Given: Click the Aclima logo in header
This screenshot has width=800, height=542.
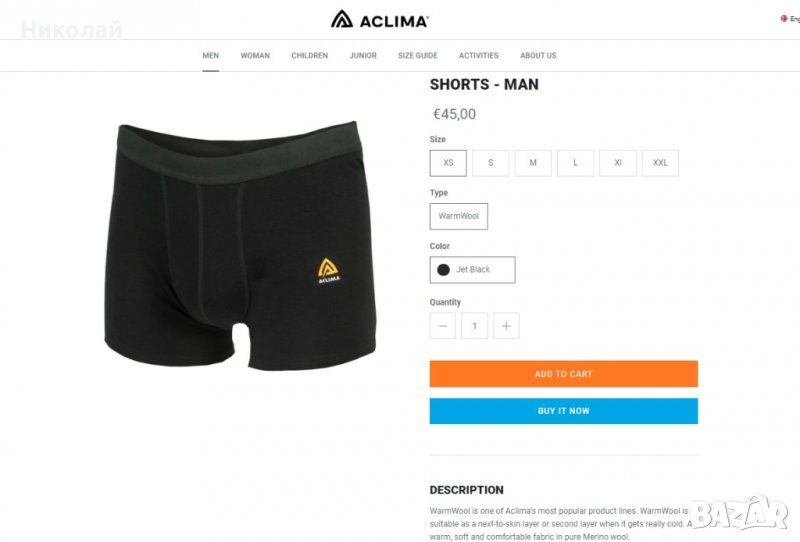Looking at the screenshot, I should pyautogui.click(x=380, y=19).
